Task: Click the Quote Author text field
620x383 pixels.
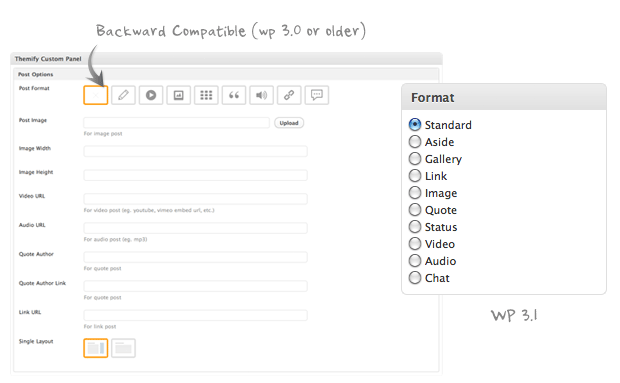Action: pyautogui.click(x=195, y=257)
